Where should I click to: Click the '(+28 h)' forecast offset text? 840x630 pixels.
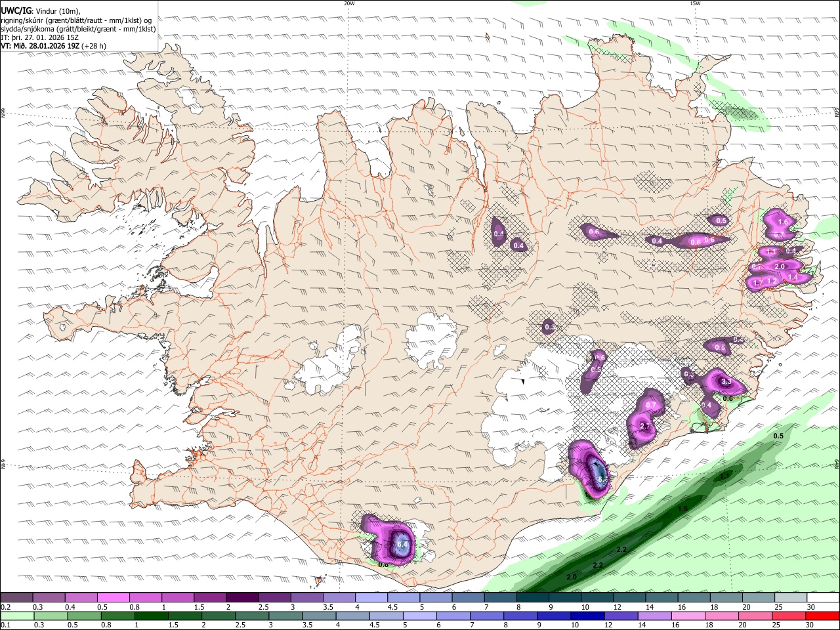click(x=94, y=46)
